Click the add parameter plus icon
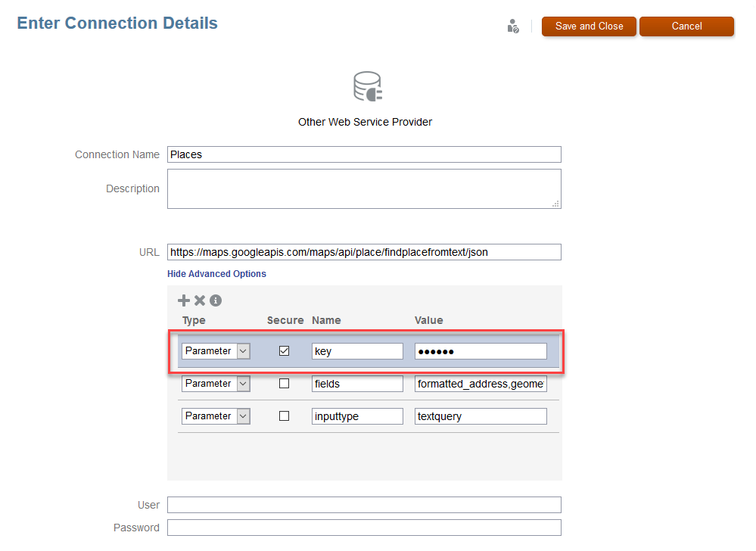756x551 pixels. (184, 300)
